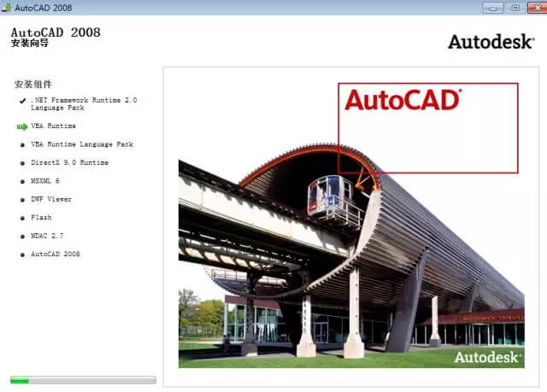This screenshot has width=547, height=392.
Task: Select "AutoCAD 2008" in the component list
Action: 55,254
